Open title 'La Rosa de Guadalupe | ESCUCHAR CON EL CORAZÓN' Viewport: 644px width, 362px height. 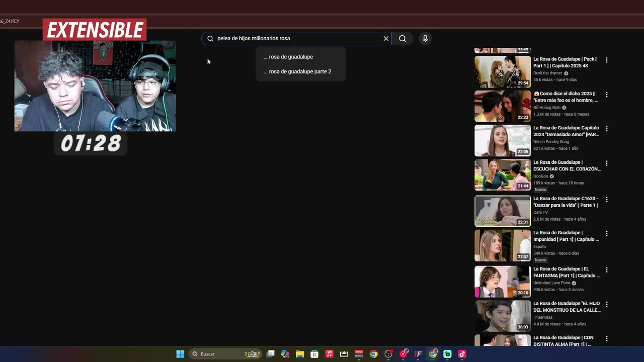coord(567,166)
